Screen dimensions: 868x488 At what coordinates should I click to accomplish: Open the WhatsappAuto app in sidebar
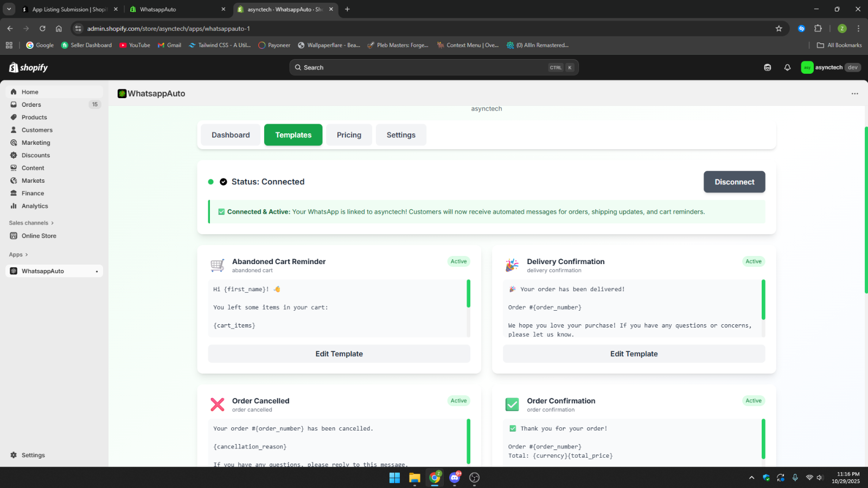tap(54, 271)
